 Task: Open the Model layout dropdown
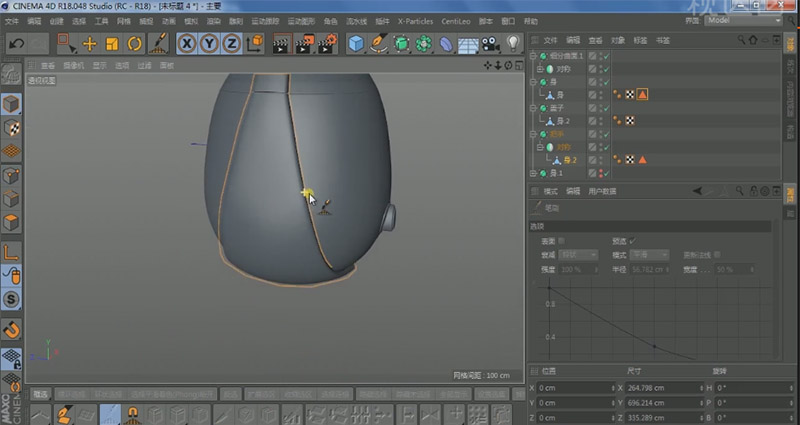pyautogui.click(x=743, y=20)
